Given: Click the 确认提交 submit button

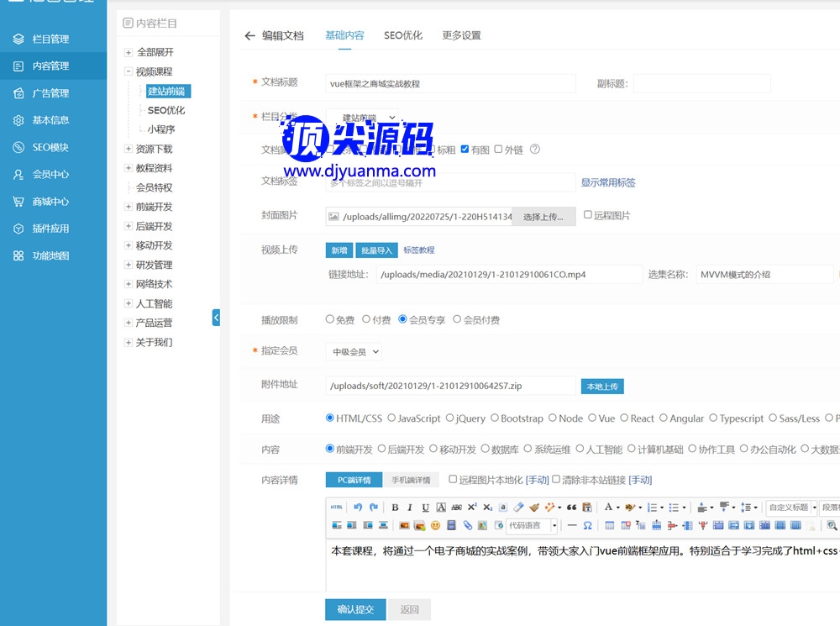Looking at the screenshot, I should pos(354,609).
